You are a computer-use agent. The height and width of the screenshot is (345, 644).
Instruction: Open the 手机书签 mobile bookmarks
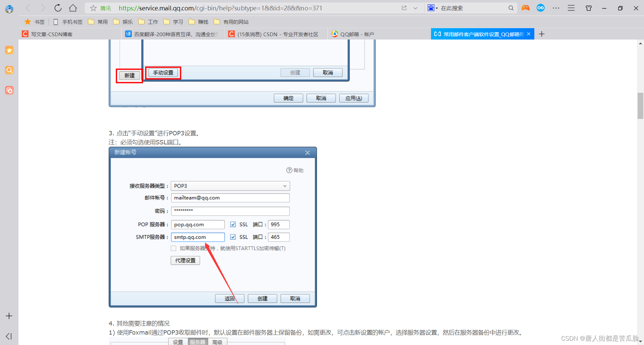coord(68,22)
